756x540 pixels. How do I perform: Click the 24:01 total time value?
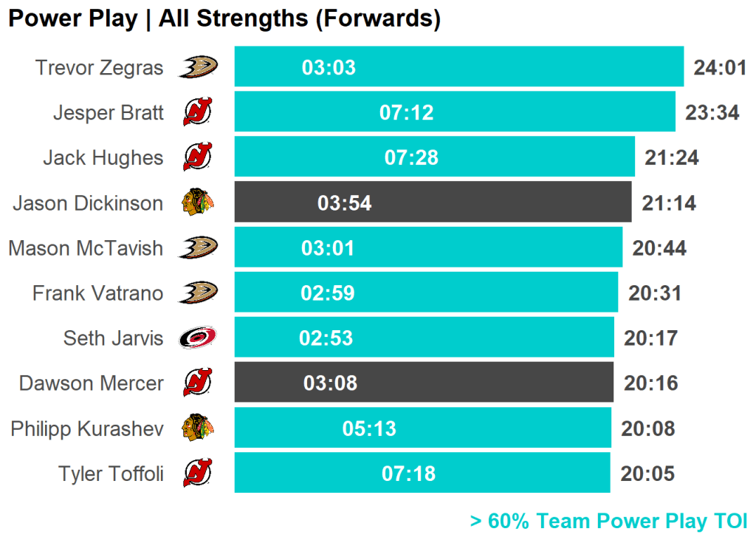pyautogui.click(x=720, y=68)
